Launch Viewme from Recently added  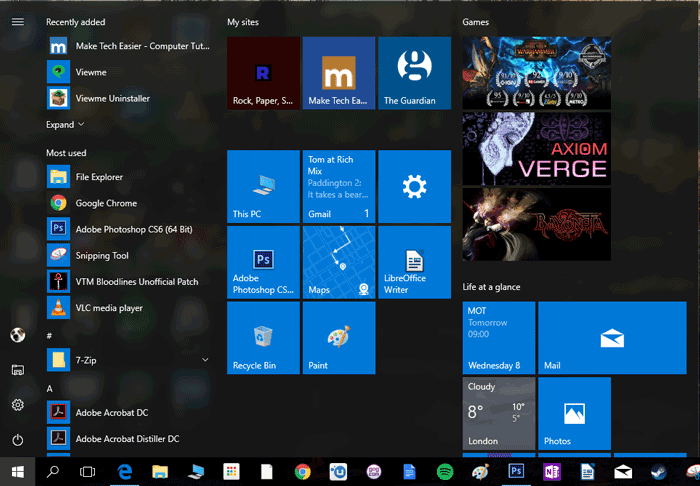click(x=128, y=72)
